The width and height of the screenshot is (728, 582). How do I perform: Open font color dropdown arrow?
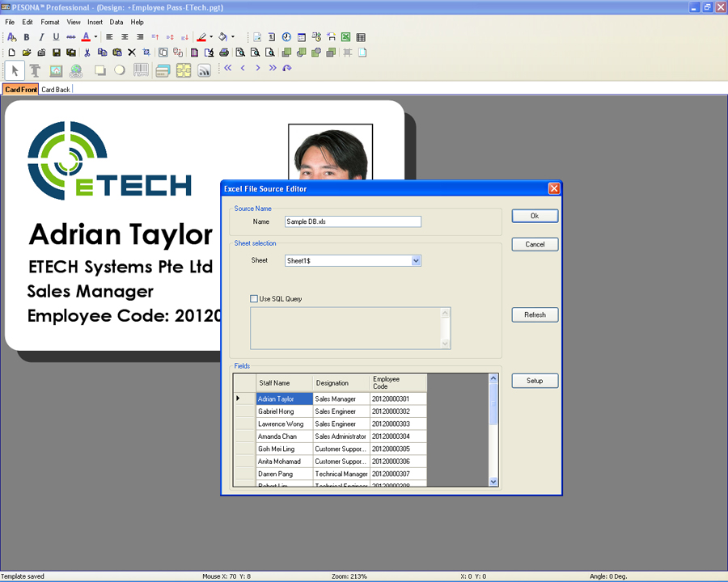95,37
